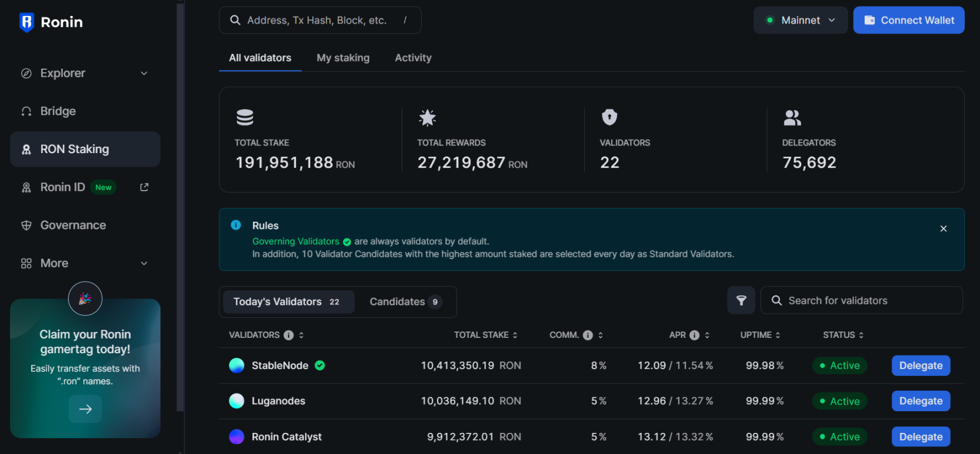Click the party popper icon on gamertag card
The image size is (980, 454).
85,299
